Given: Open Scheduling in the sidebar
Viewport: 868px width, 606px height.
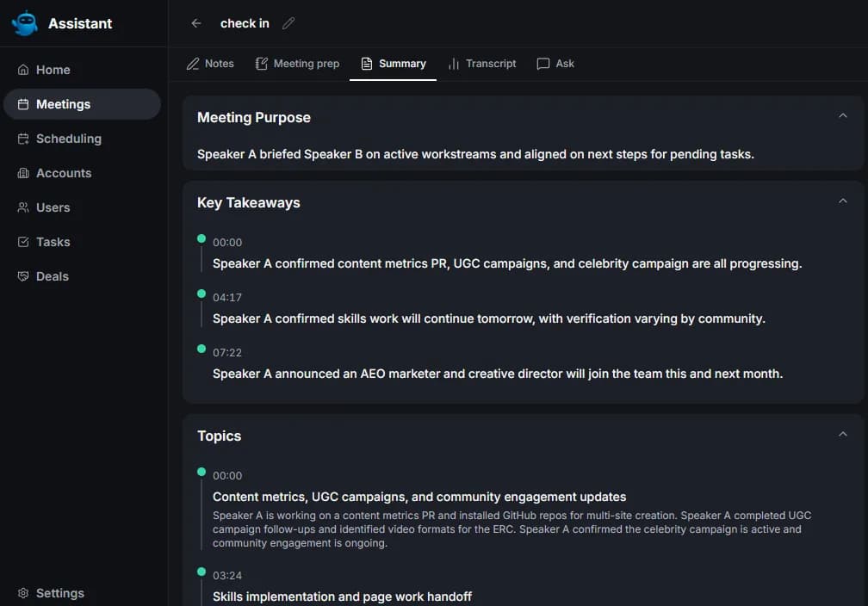Looking at the screenshot, I should click(82, 139).
